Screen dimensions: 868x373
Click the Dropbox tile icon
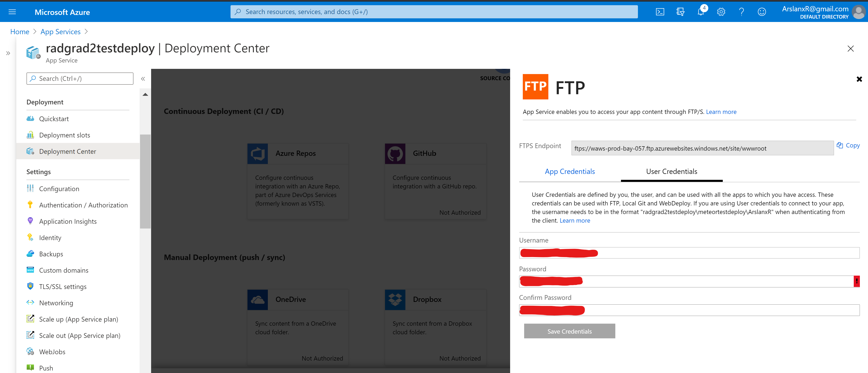[395, 300]
